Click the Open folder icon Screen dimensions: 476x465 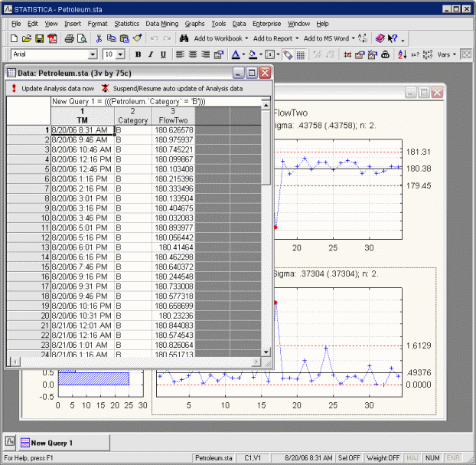click(27, 38)
